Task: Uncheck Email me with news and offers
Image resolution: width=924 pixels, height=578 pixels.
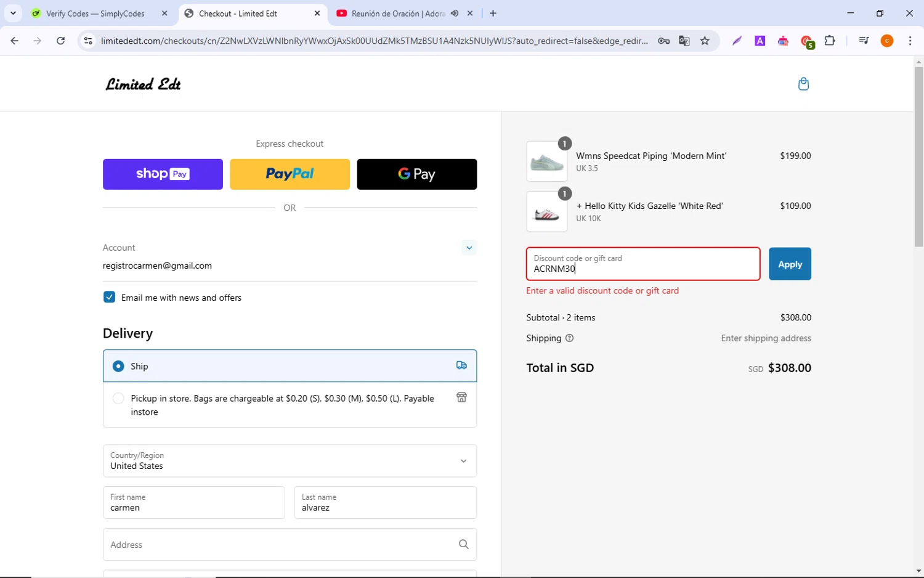Action: (x=109, y=297)
